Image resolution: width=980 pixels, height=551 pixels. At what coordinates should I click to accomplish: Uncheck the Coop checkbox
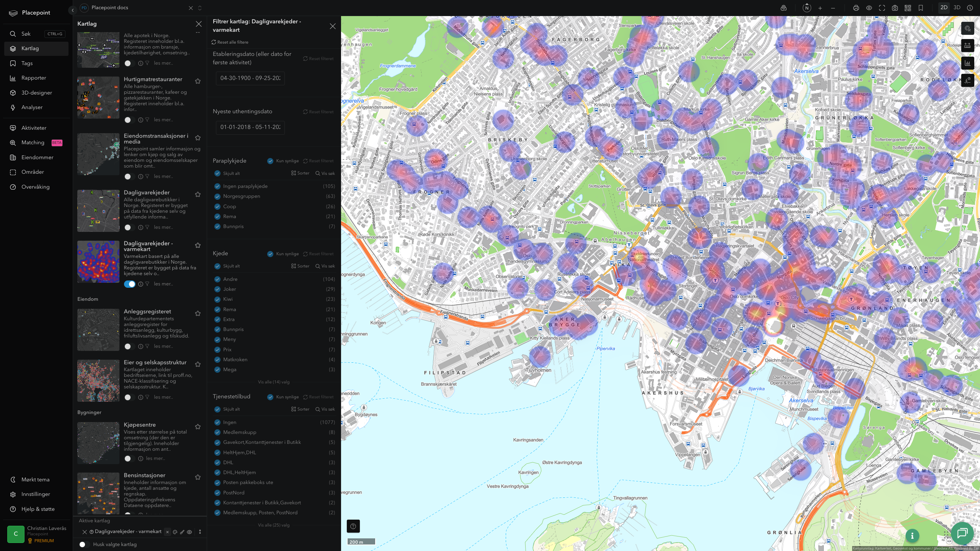[x=217, y=207]
